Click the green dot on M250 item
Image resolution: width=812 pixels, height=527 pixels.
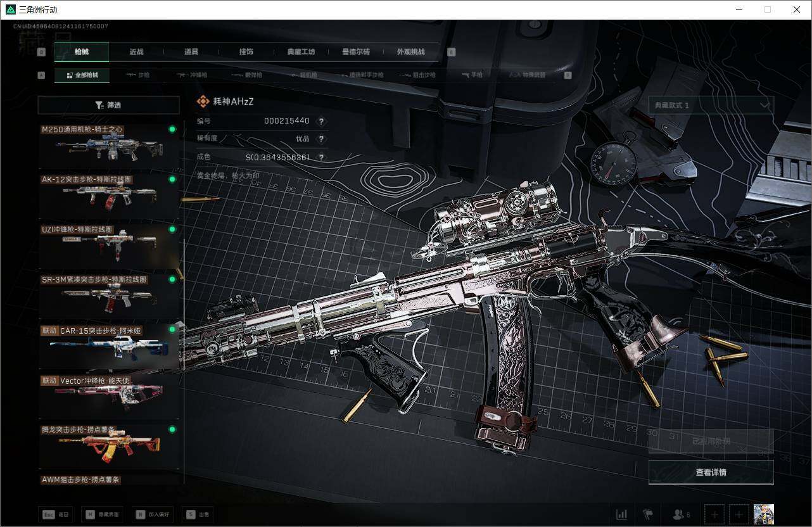click(x=172, y=129)
